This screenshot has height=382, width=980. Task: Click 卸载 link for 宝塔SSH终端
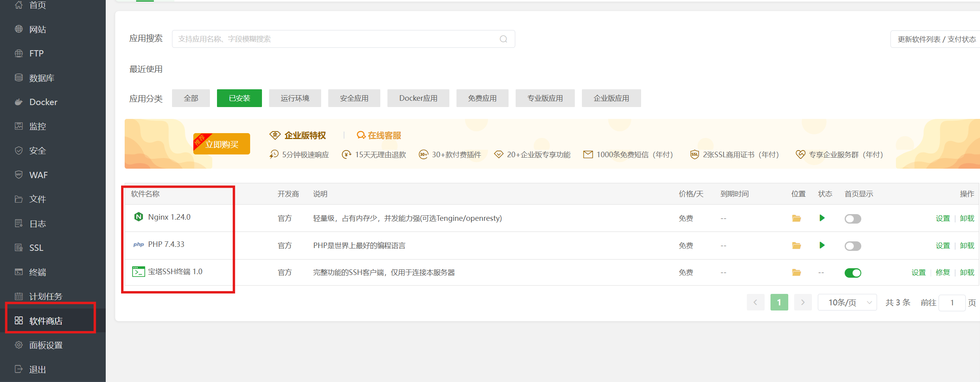967,273
